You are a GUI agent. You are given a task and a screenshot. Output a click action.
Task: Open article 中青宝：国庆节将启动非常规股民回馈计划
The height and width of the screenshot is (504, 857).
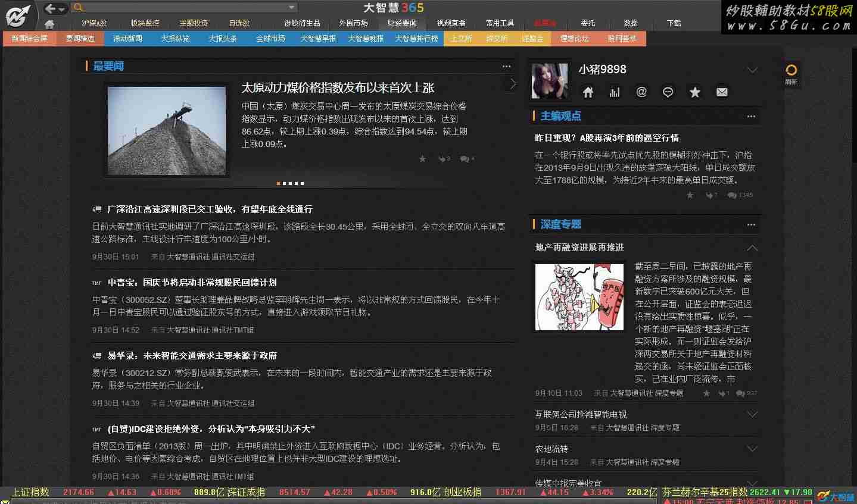192,283
